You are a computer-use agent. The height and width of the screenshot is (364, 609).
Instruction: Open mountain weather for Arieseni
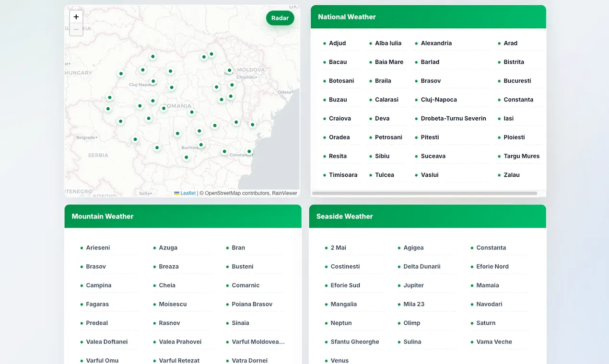(x=98, y=248)
